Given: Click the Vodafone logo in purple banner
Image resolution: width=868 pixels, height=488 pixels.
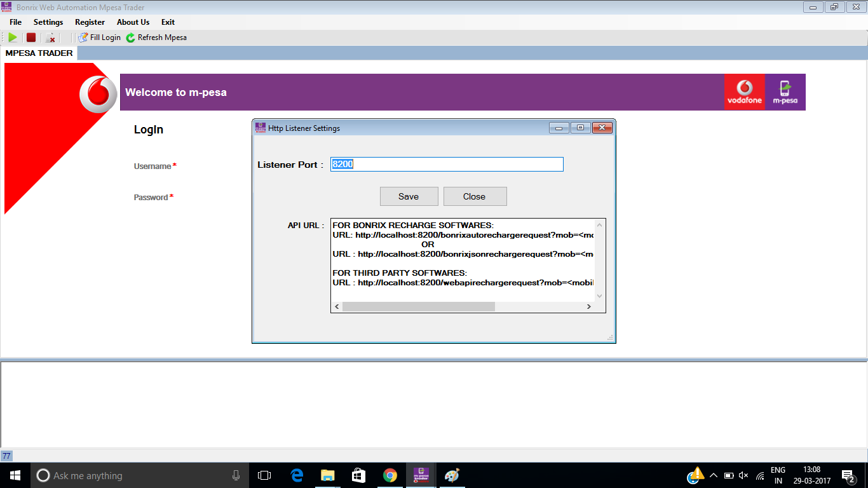Looking at the screenshot, I should click(744, 92).
